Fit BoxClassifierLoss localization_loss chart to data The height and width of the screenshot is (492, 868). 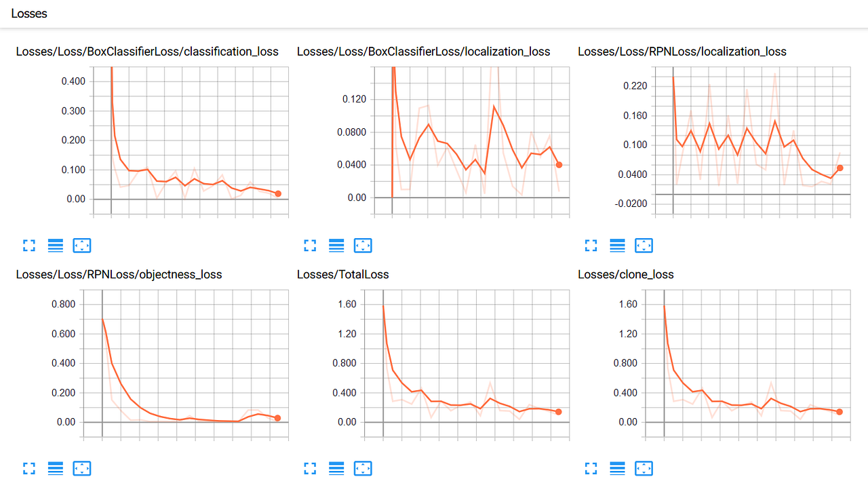pos(363,245)
